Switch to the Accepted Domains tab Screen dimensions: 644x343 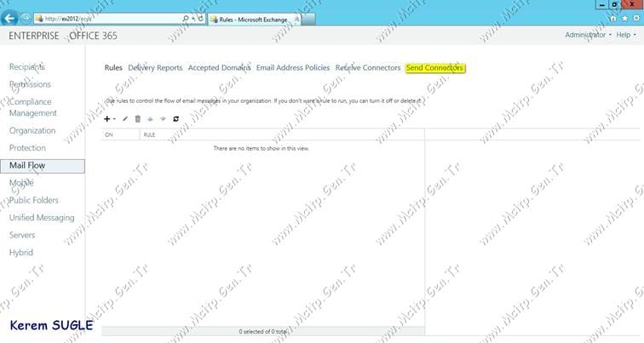pos(219,68)
